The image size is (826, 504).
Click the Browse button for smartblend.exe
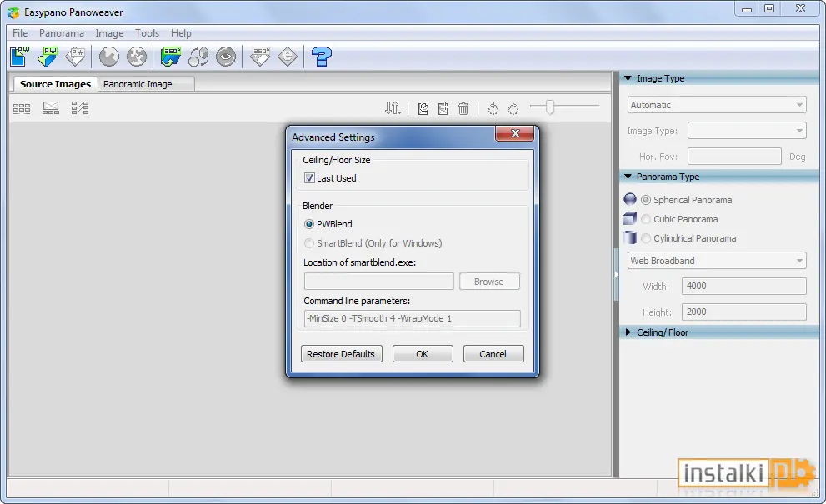[489, 282]
